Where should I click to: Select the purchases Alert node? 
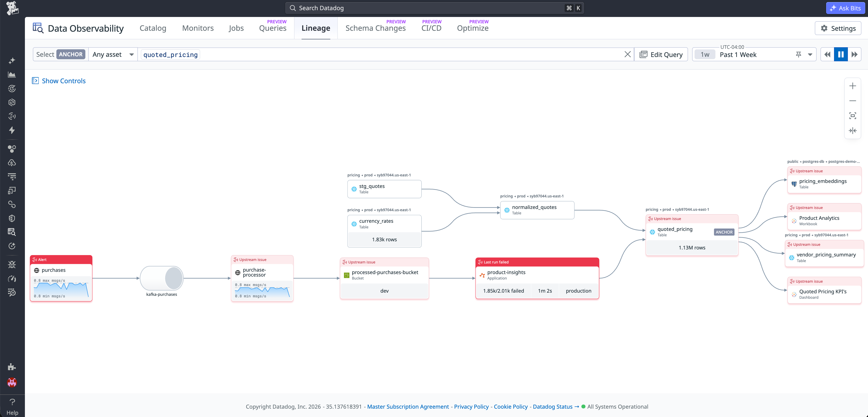tap(61, 278)
